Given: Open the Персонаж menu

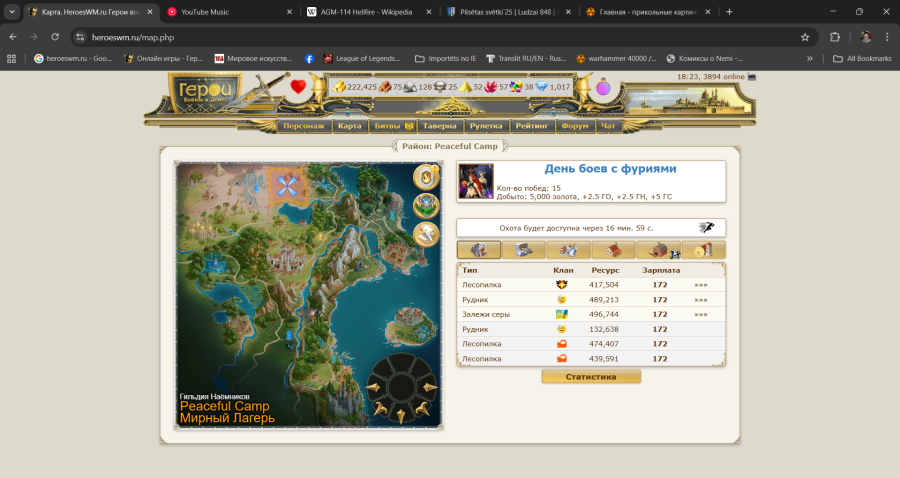Looking at the screenshot, I should (304, 126).
